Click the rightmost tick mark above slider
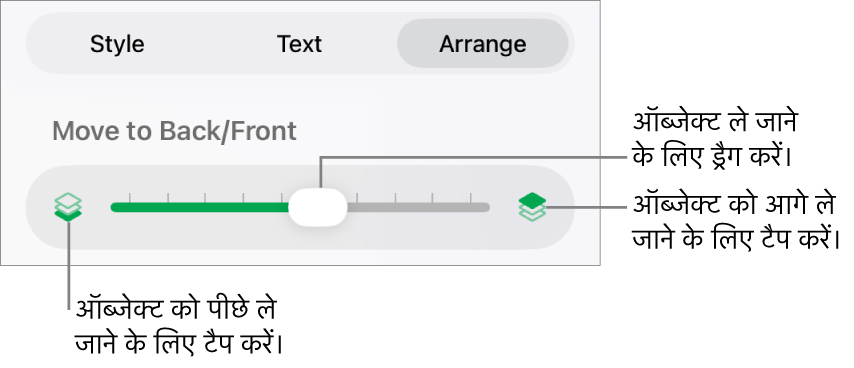Screen dimensions: 854x368 (471, 197)
